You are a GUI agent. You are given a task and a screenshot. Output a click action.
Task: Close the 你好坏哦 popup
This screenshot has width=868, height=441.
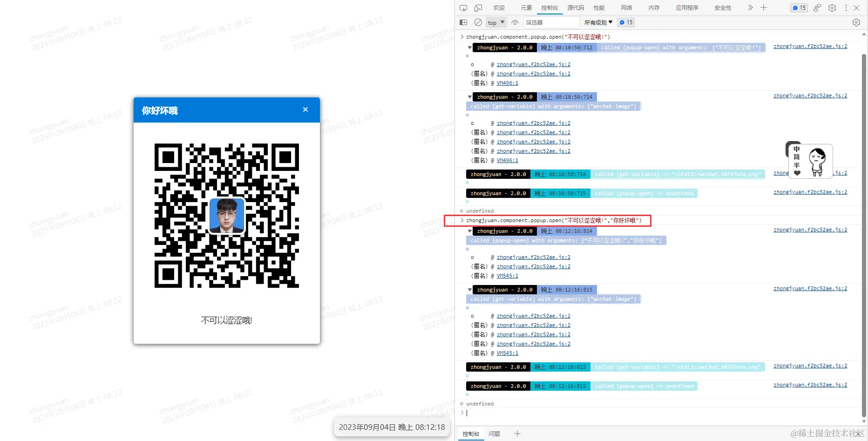305,109
